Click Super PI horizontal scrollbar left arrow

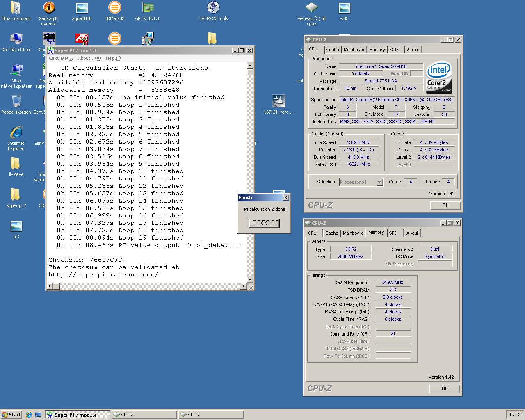[x=50, y=286]
